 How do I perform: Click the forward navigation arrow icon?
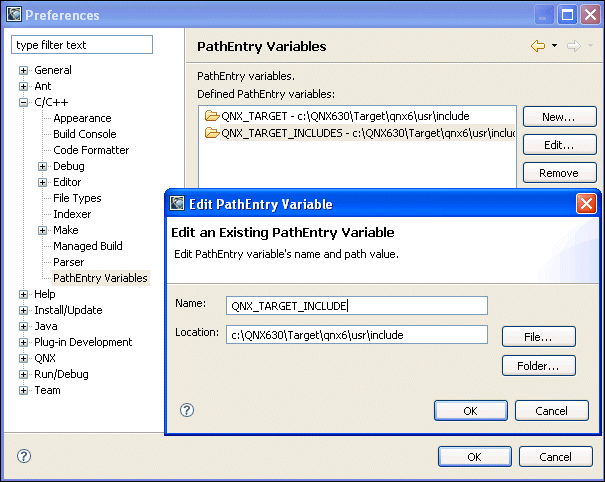coord(573,46)
